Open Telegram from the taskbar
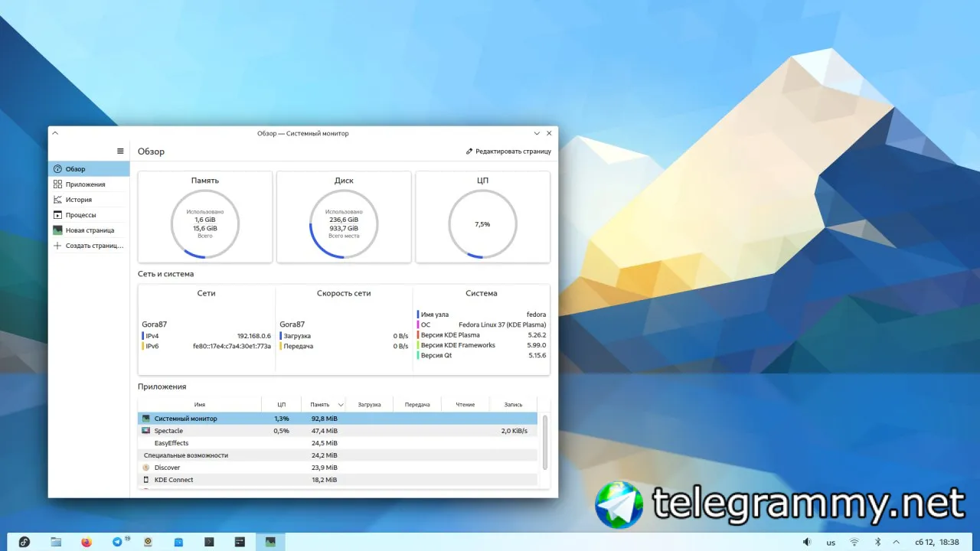The width and height of the screenshot is (980, 551). pos(117,542)
